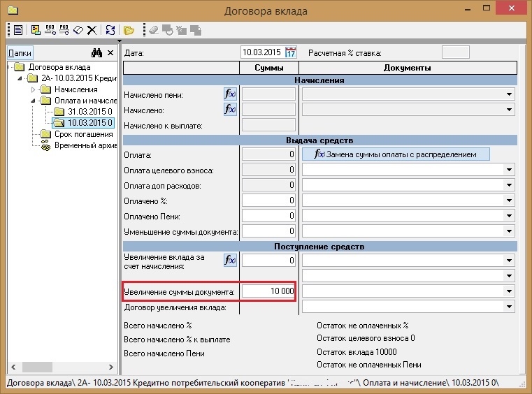This screenshot has width=532, height=394.
Task: Click the colored form toolbar icon
Action: 36,30
